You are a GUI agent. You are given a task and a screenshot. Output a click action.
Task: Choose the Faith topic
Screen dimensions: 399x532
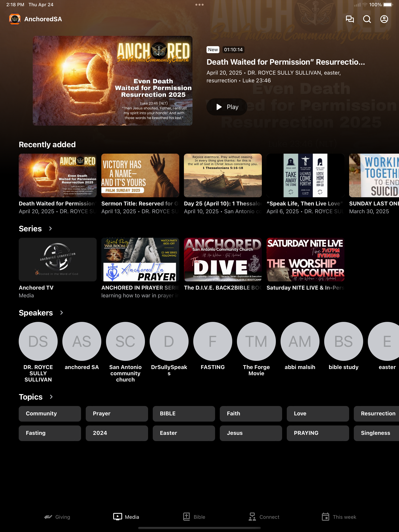pyautogui.click(x=251, y=414)
